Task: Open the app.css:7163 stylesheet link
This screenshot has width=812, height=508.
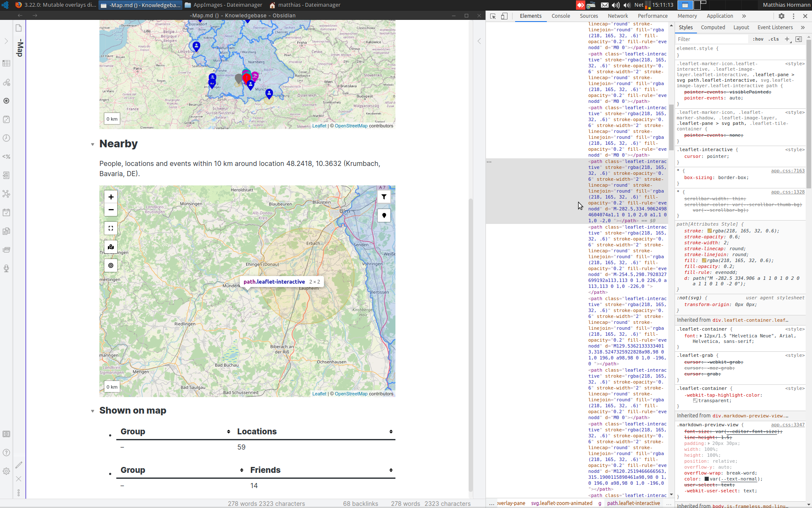Action: 787,171
